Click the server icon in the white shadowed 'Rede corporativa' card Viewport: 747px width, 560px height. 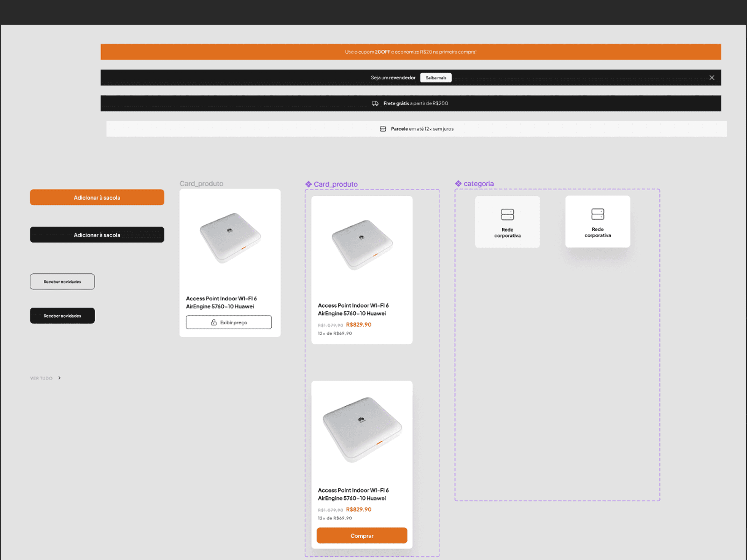[x=598, y=214]
